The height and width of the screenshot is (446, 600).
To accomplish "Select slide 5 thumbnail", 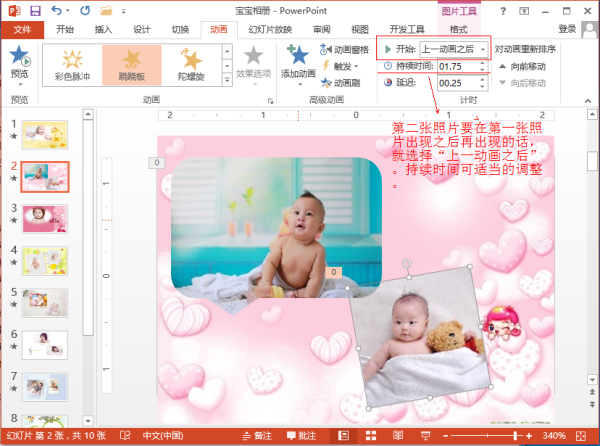I will pyautogui.click(x=45, y=303).
